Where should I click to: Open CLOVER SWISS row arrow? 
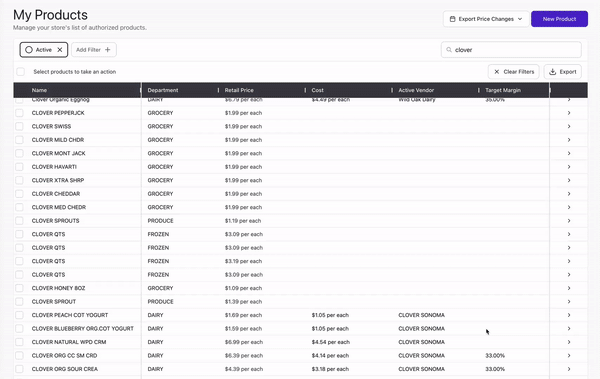[569, 126]
